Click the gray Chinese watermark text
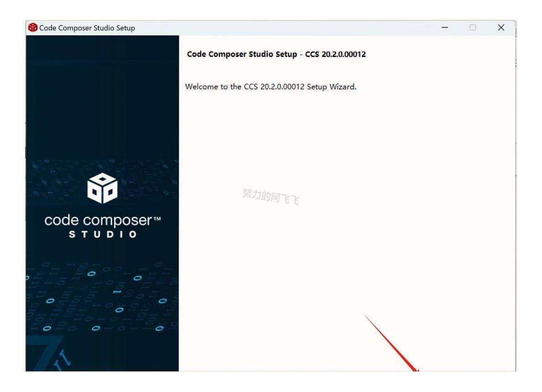The width and height of the screenshot is (542, 392). (271, 196)
